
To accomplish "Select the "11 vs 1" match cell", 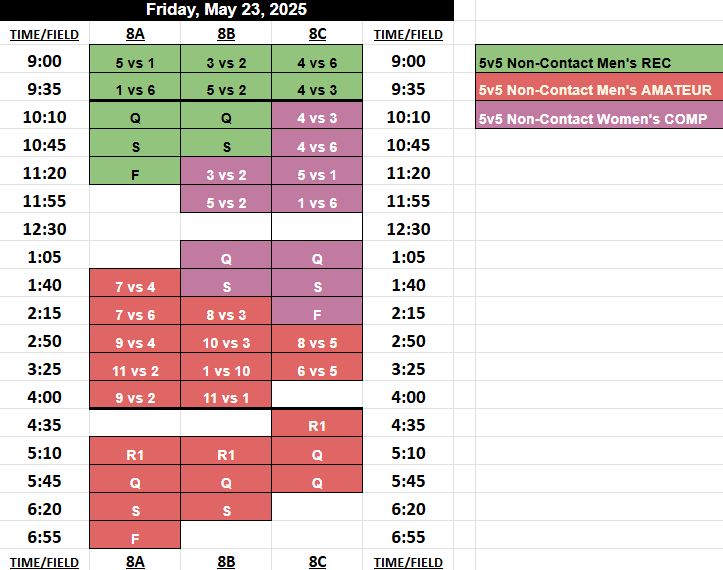I will tap(226, 398).
